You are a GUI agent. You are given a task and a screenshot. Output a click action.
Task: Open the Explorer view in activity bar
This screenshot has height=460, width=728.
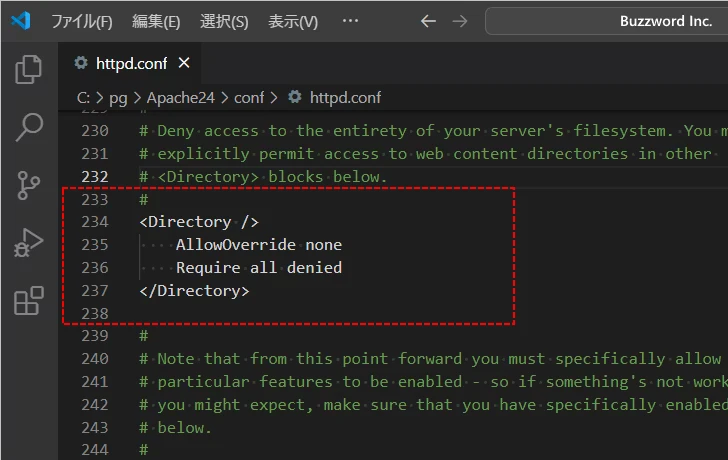pyautogui.click(x=28, y=70)
